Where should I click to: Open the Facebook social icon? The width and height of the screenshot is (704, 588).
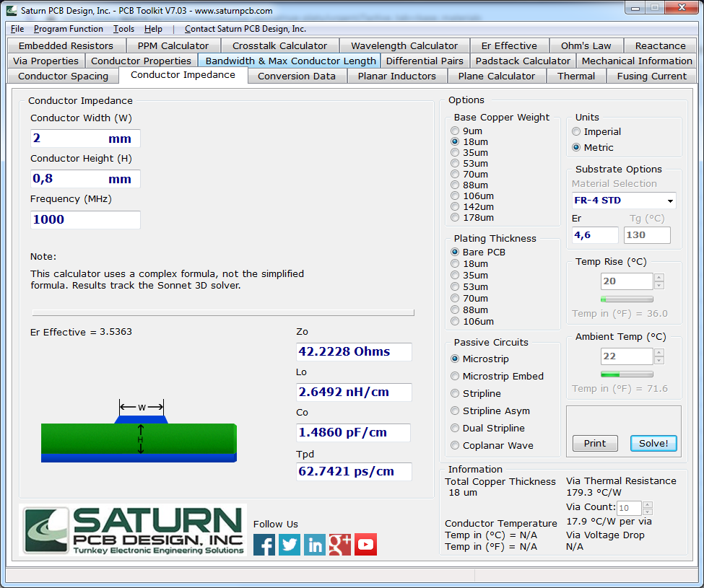pyautogui.click(x=264, y=545)
